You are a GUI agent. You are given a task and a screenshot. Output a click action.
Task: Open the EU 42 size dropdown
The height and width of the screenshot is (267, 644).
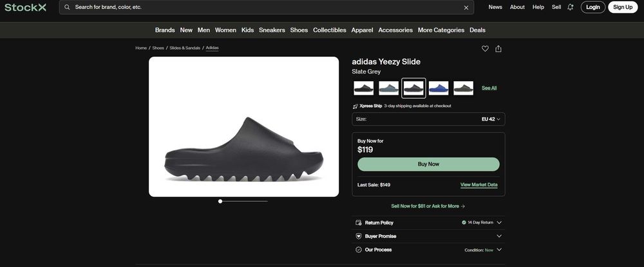(493, 119)
